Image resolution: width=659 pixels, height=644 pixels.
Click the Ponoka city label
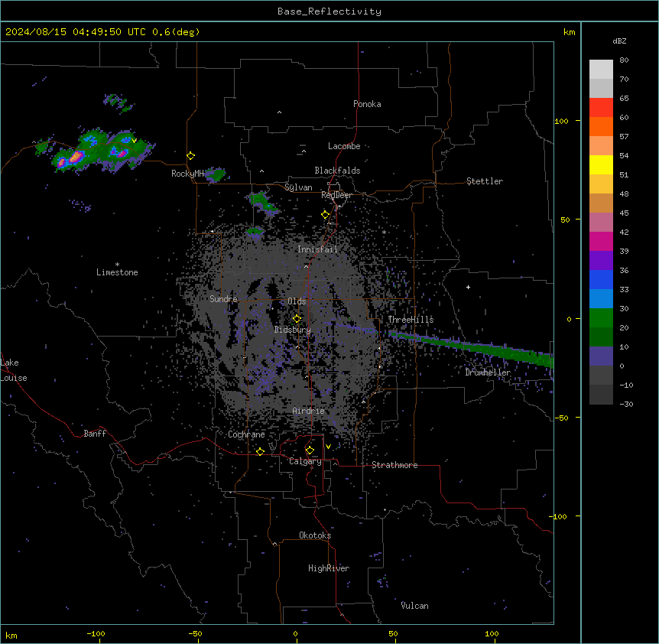pos(367,104)
